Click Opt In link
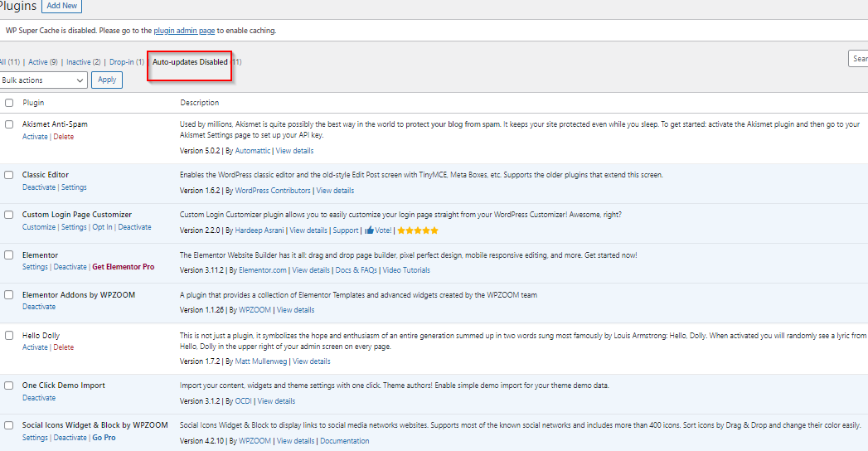868x451 pixels. click(x=103, y=227)
